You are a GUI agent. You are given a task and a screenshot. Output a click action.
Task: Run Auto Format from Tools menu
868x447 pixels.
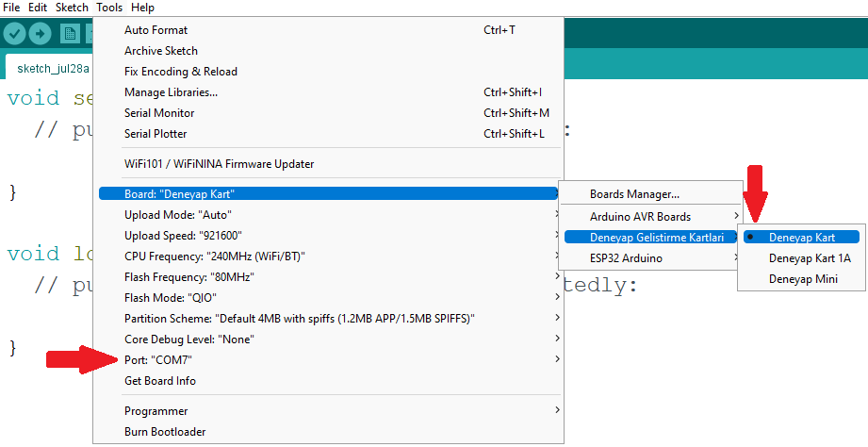pyautogui.click(x=329, y=30)
